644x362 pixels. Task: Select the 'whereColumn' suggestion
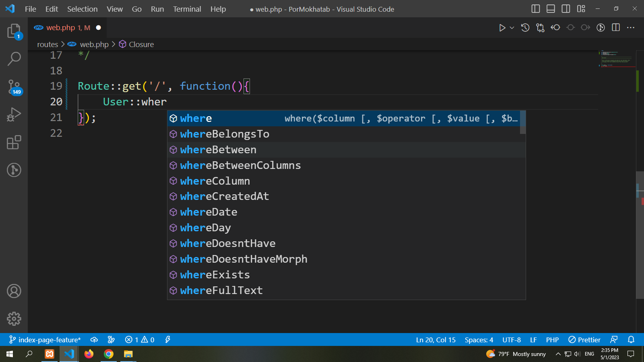[x=344, y=181]
